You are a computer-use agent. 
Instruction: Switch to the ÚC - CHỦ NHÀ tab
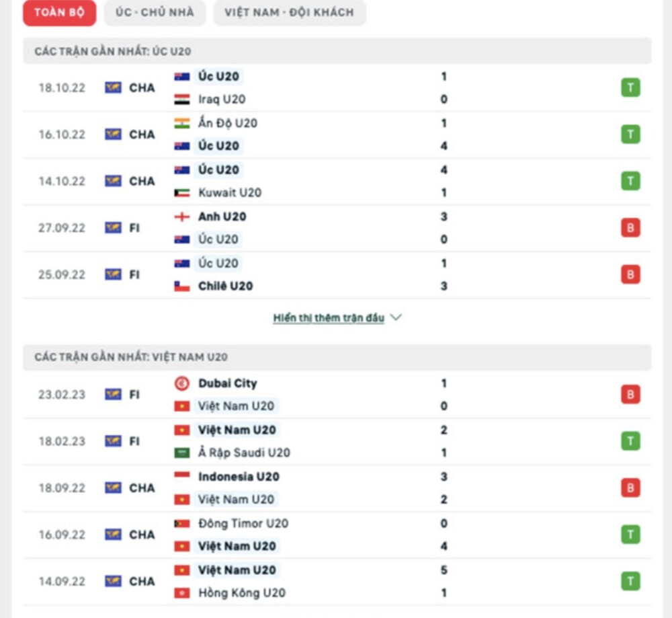click(x=155, y=12)
